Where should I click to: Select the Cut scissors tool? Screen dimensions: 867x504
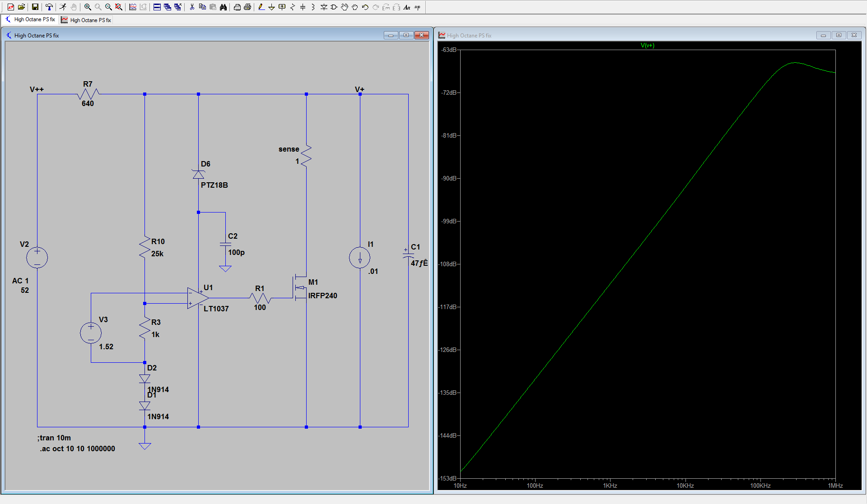pos(192,7)
